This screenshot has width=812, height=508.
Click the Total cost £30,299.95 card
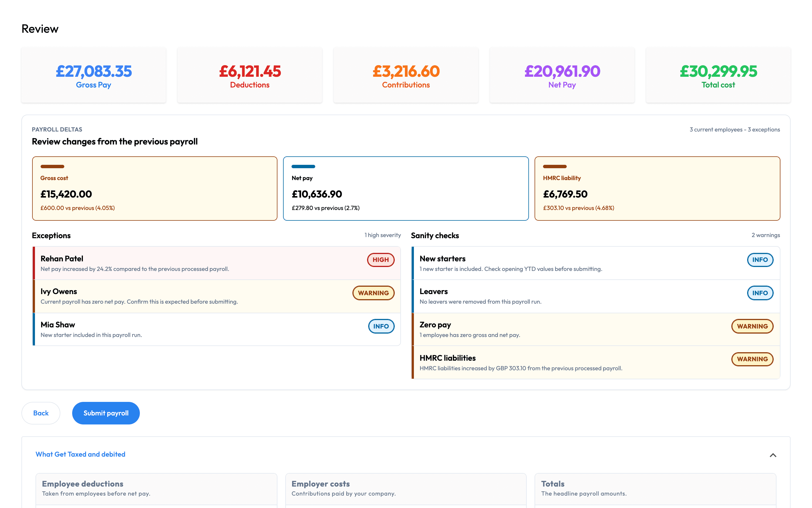click(718, 75)
